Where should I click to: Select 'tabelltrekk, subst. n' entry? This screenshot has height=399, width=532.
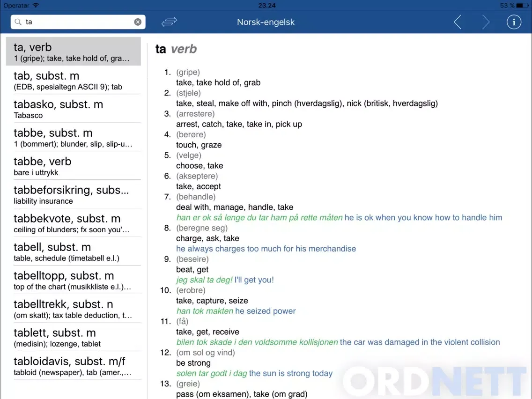(x=73, y=308)
